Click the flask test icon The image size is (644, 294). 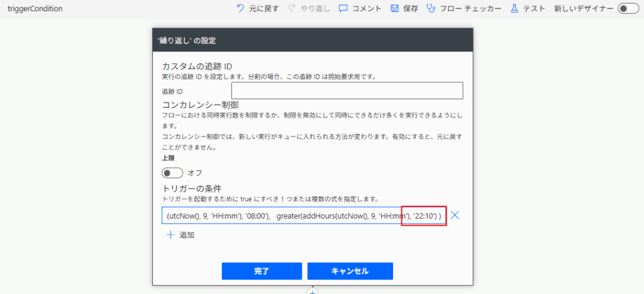tap(514, 9)
